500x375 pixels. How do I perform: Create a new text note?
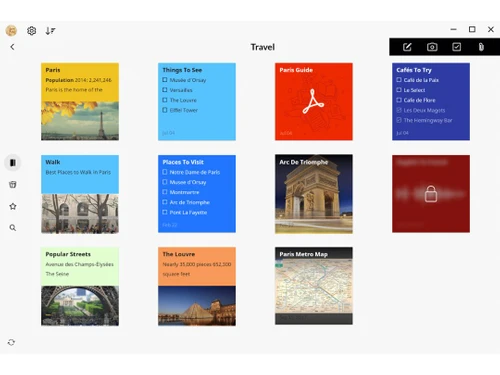(407, 47)
